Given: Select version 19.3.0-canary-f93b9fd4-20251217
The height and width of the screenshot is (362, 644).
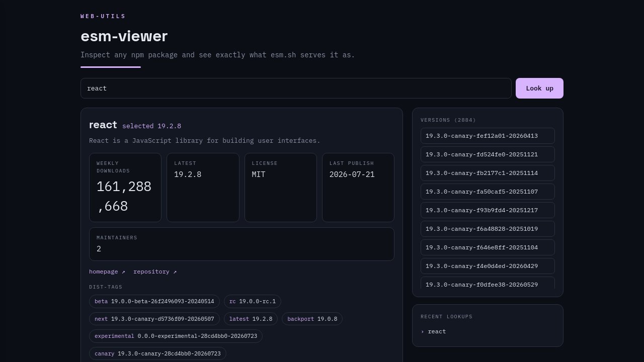Looking at the screenshot, I should tap(488, 210).
